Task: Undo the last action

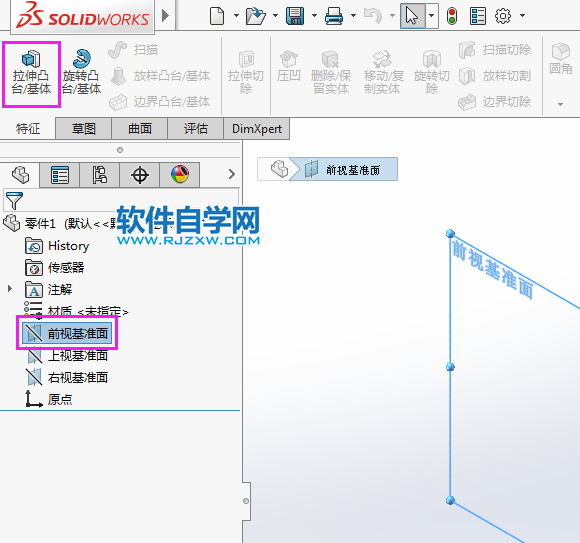Action: tap(373, 16)
